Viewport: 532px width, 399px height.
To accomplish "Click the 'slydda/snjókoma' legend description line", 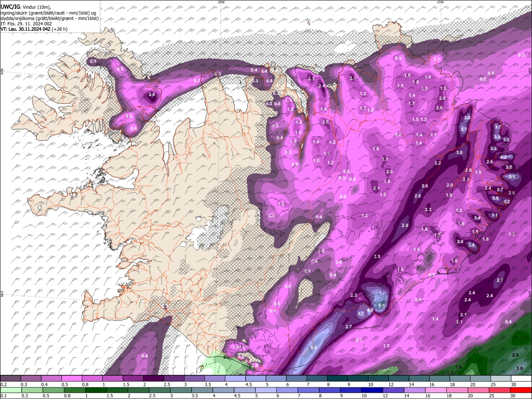I will pyautogui.click(x=49, y=18).
